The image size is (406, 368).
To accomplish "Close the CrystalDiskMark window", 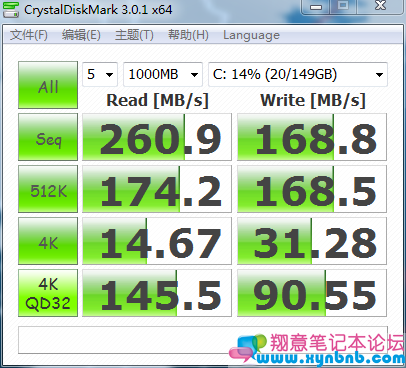I will coord(380,6).
